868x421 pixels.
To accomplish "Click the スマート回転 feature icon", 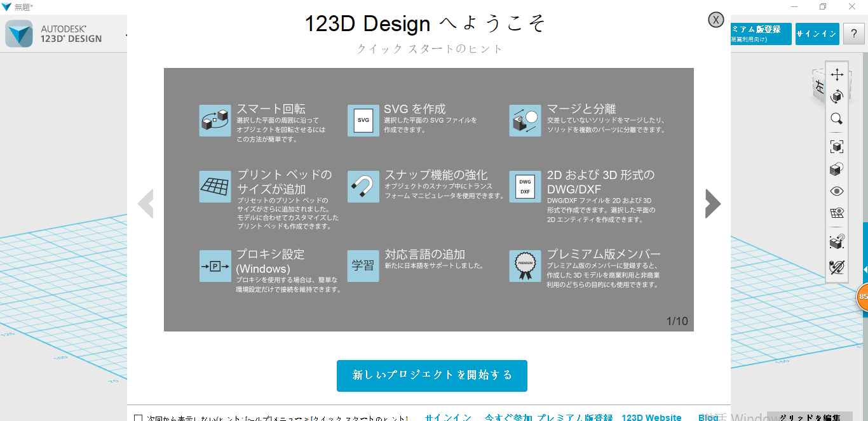I will 215,121.
